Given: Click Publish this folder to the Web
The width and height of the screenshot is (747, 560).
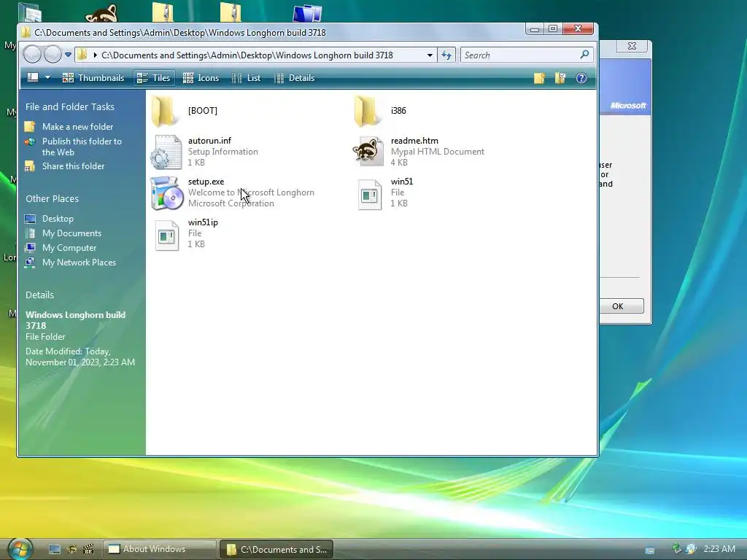Looking at the screenshot, I should pyautogui.click(x=82, y=147).
